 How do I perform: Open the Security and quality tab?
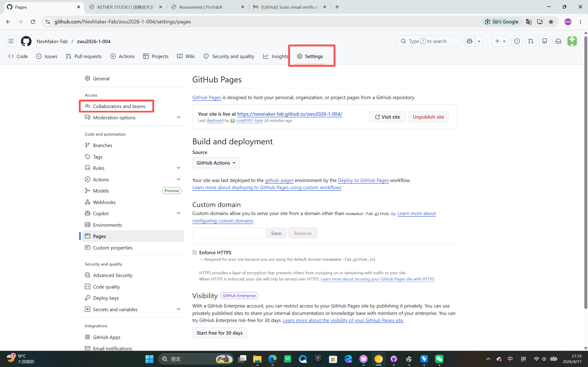[x=229, y=56]
